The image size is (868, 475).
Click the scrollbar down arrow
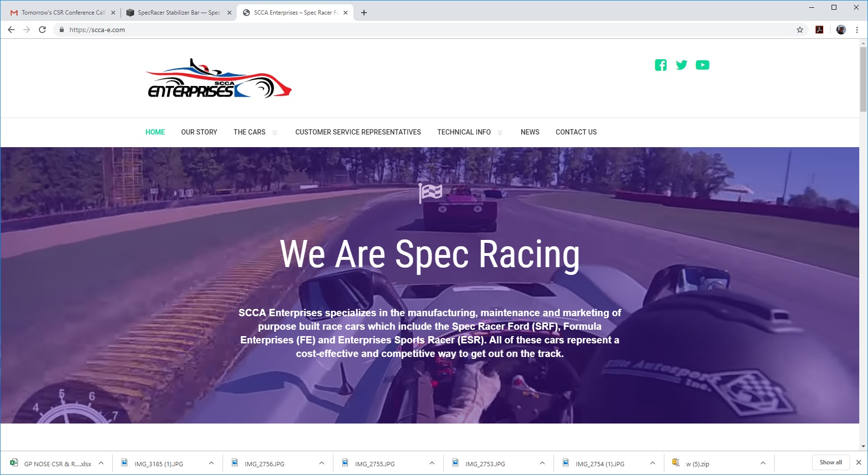pos(863,446)
